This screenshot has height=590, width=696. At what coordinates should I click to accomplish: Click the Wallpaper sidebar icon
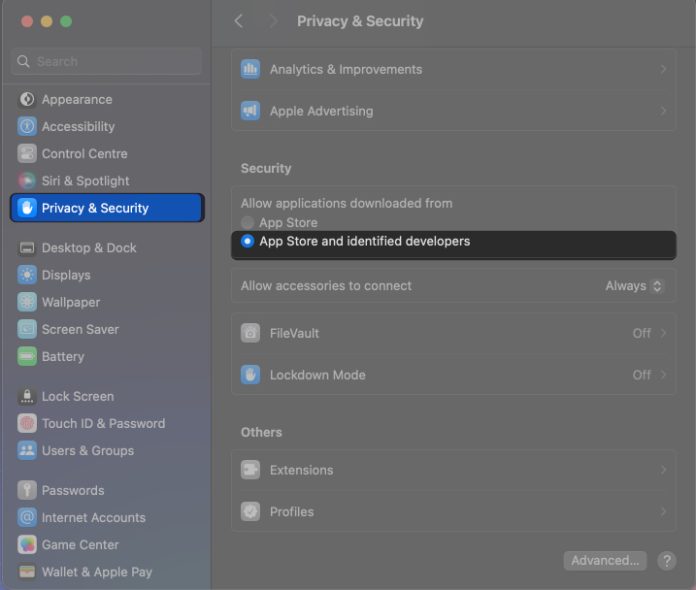coord(27,302)
